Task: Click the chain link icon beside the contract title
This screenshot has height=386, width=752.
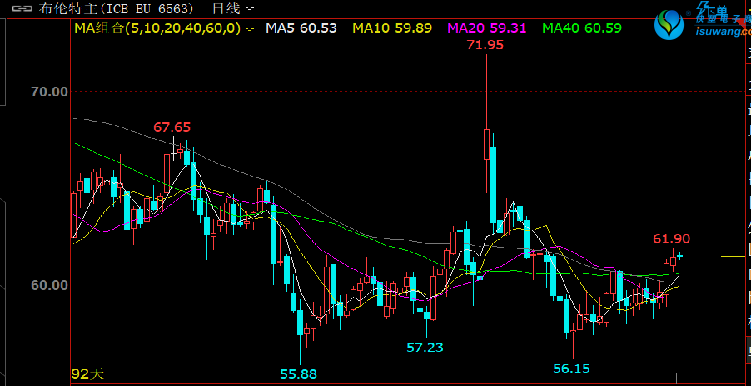Action: (23, 9)
